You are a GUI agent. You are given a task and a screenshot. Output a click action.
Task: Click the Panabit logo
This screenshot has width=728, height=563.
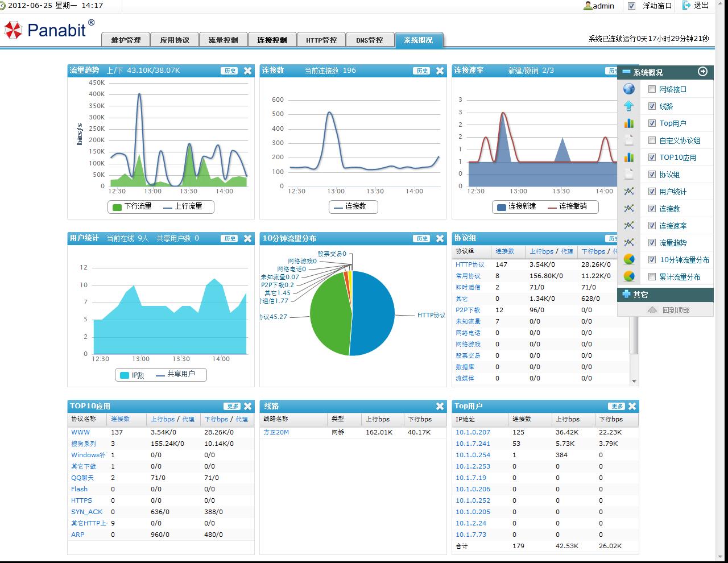pos(49,29)
